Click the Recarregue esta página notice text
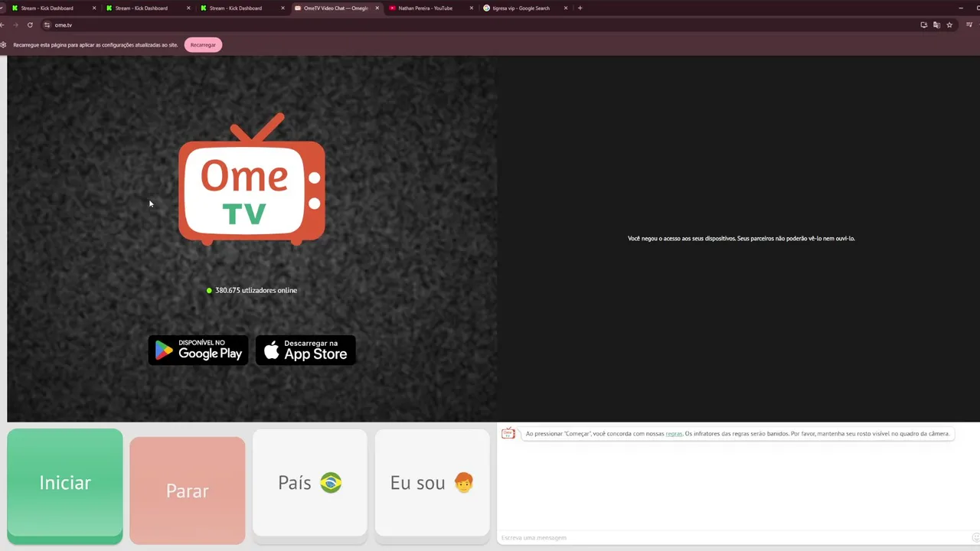This screenshot has height=551, width=980. click(x=95, y=45)
